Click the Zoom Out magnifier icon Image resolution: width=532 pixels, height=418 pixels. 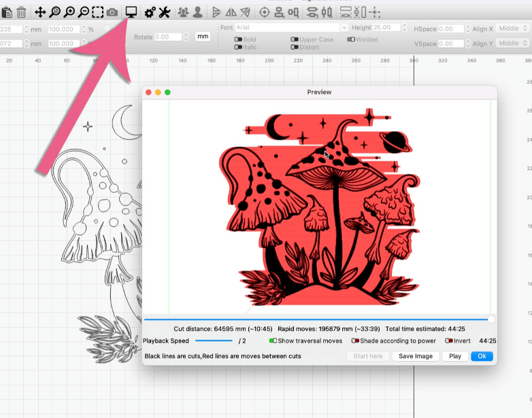(x=83, y=12)
